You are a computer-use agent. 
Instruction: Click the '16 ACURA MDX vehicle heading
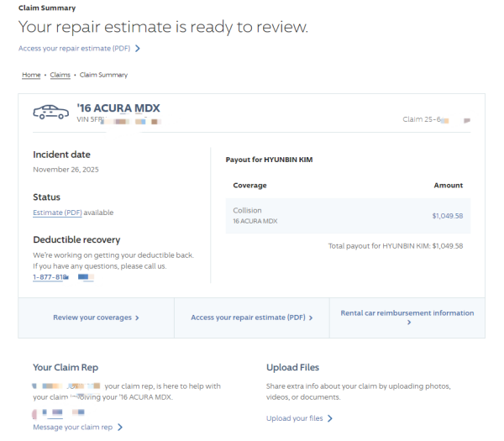(x=118, y=108)
